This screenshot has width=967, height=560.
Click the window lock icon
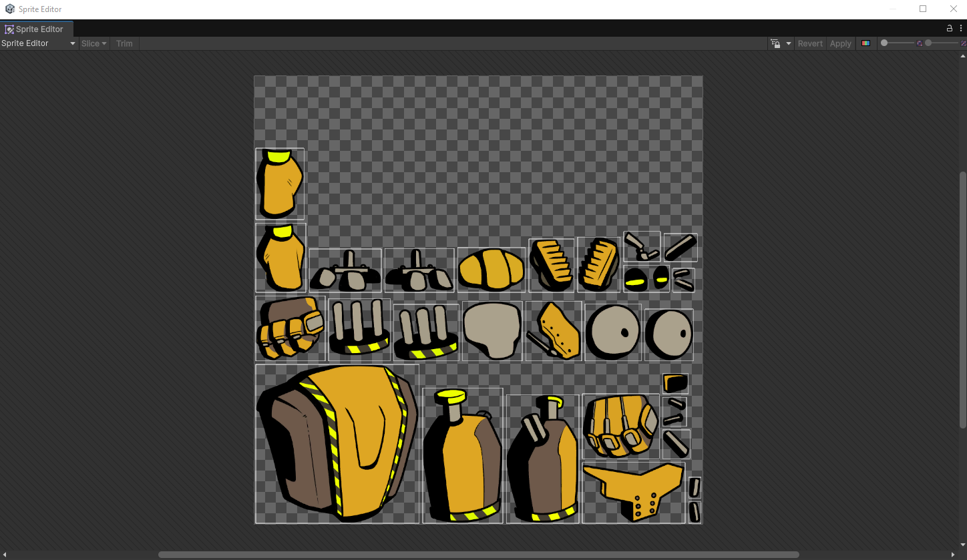pyautogui.click(x=950, y=29)
